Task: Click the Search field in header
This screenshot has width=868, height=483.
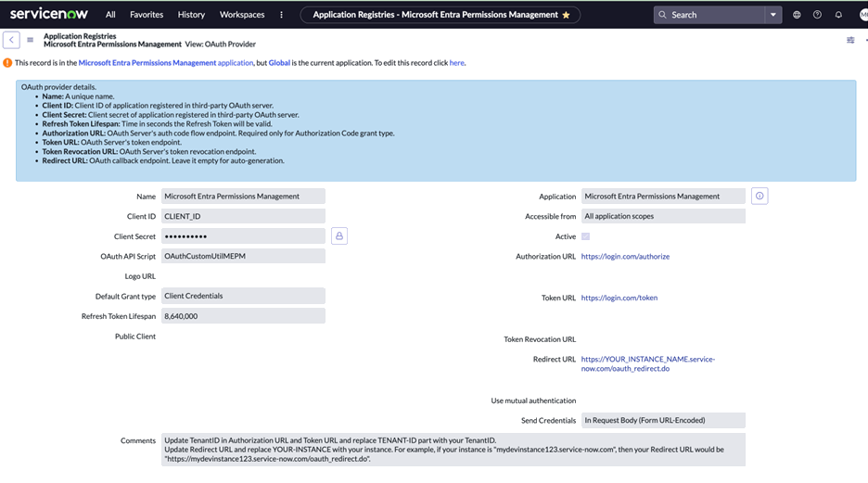Action: 709,15
